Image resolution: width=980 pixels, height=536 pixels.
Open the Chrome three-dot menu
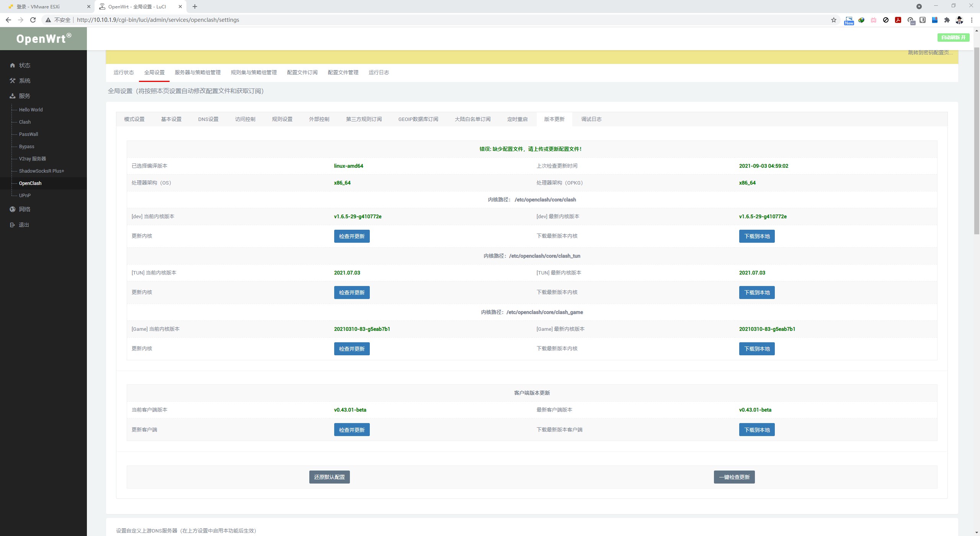[x=972, y=20]
